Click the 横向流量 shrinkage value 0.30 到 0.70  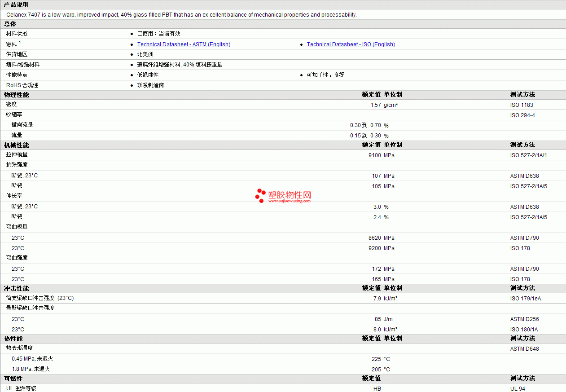tap(365, 126)
